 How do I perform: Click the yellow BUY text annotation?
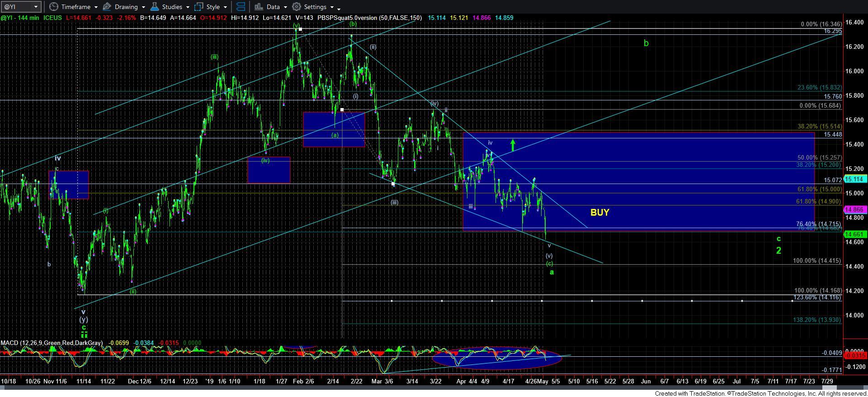coord(599,212)
